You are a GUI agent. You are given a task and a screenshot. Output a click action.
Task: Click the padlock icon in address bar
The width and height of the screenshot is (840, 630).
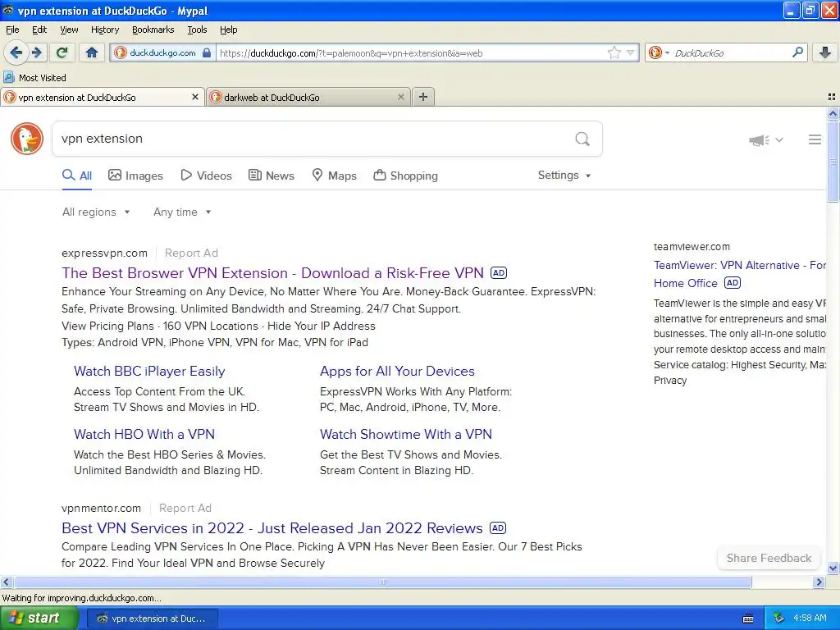point(207,52)
